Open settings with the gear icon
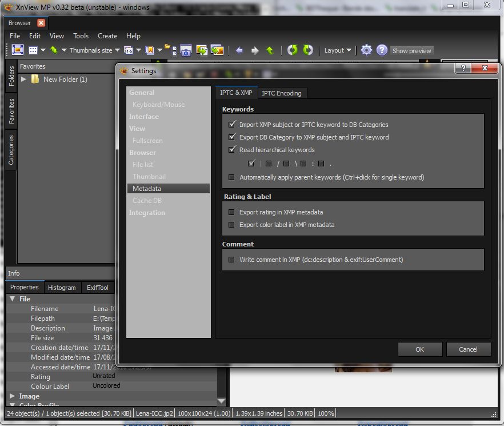 (x=366, y=50)
